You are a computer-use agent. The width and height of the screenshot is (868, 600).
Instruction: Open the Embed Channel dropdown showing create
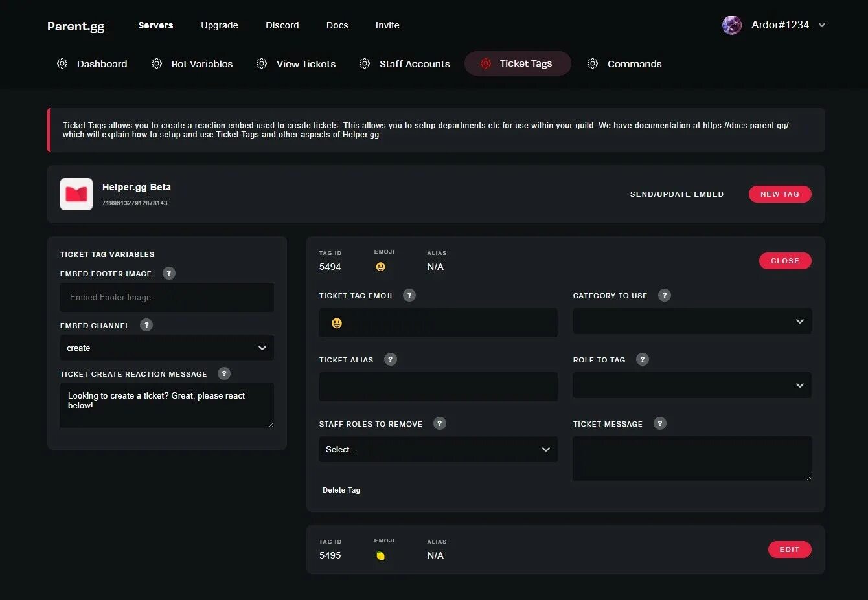tap(166, 348)
